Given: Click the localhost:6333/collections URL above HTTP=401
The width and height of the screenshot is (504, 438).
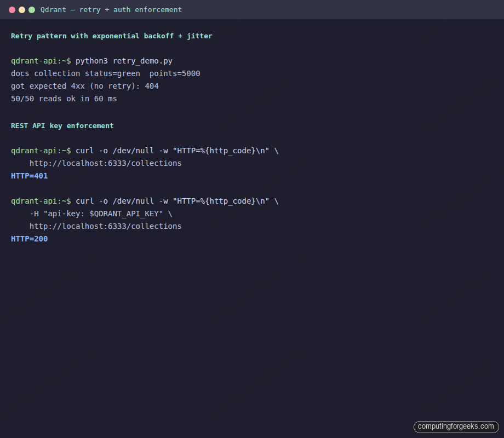Looking at the screenshot, I should coord(105,163).
